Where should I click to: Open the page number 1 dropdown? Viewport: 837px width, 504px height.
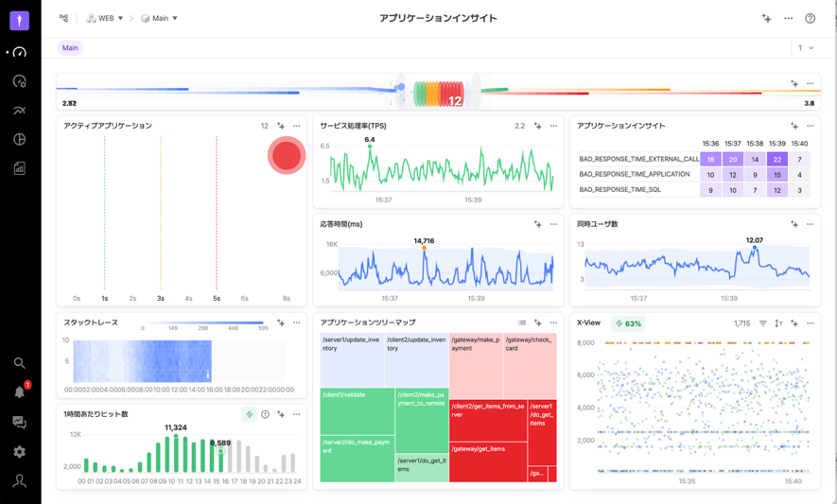click(x=805, y=47)
